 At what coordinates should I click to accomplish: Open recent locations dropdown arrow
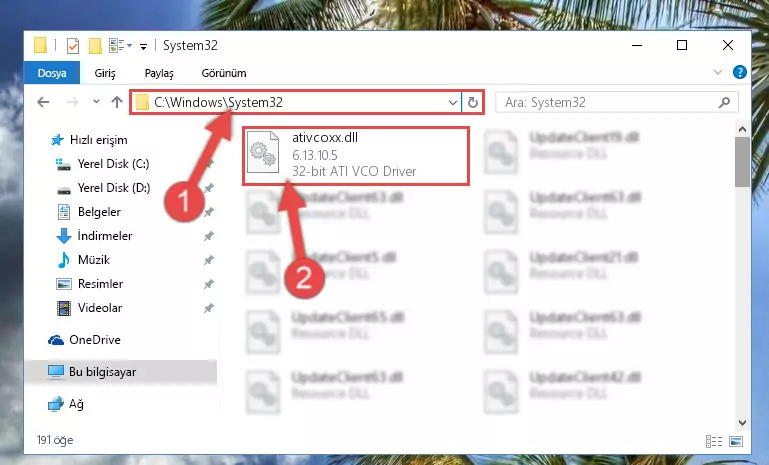click(96, 102)
